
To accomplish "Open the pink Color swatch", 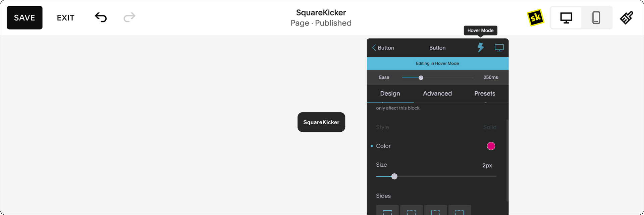I will (x=491, y=146).
